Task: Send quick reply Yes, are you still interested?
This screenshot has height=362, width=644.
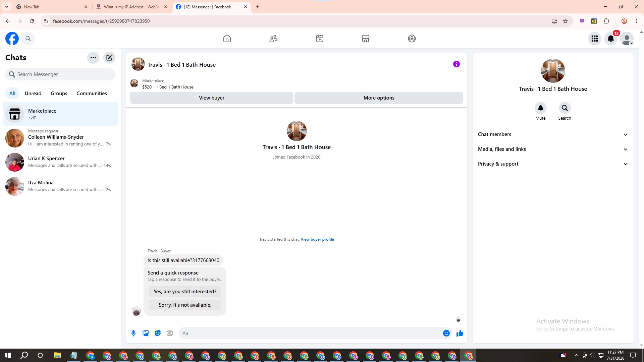Action: point(185,292)
